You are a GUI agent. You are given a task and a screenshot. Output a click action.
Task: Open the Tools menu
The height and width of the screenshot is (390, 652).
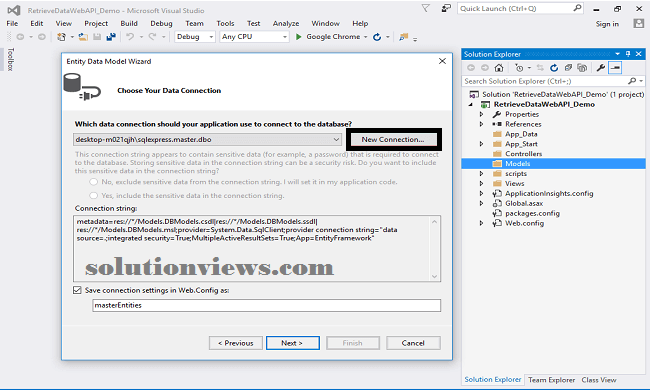pyautogui.click(x=225, y=24)
